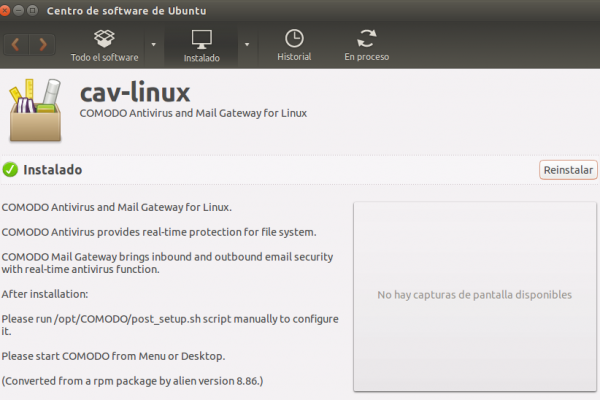Close the Centro de software window
This screenshot has height=400, width=600.
4,10
